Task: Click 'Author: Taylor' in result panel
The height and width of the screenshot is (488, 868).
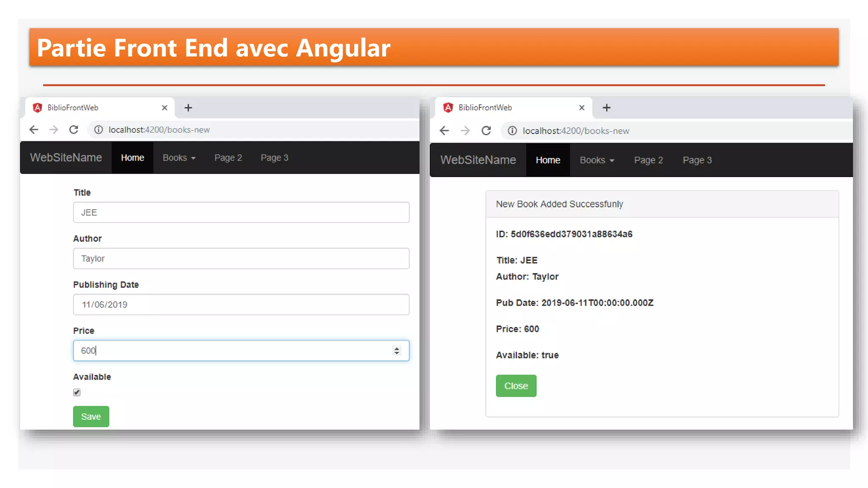Action: [x=527, y=277]
